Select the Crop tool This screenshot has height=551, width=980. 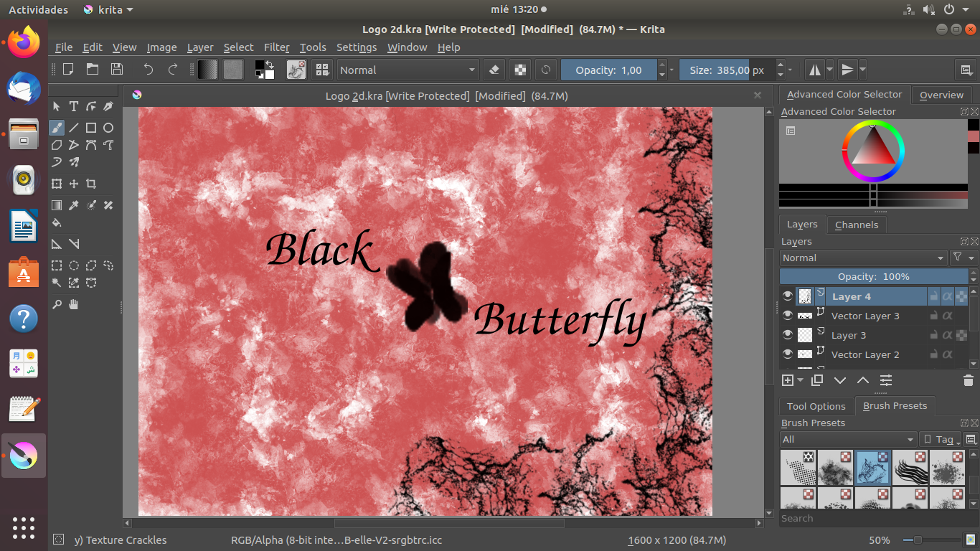tap(91, 184)
